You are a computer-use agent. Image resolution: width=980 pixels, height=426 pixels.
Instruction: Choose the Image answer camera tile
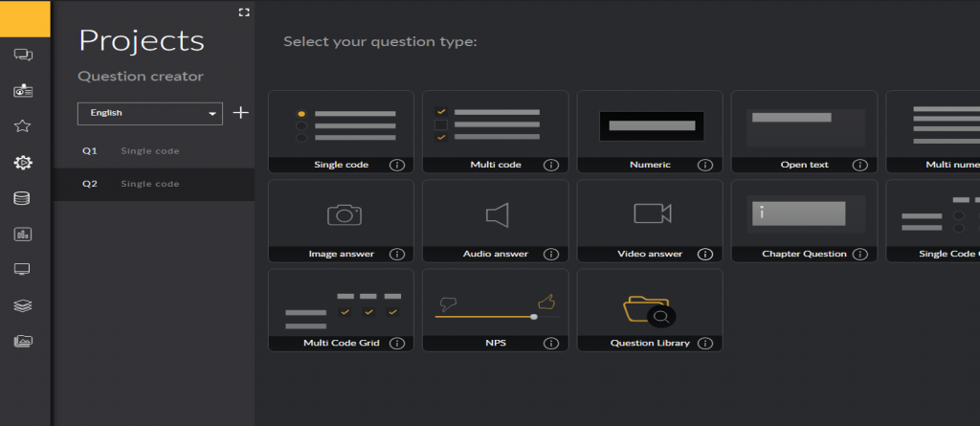tap(341, 221)
